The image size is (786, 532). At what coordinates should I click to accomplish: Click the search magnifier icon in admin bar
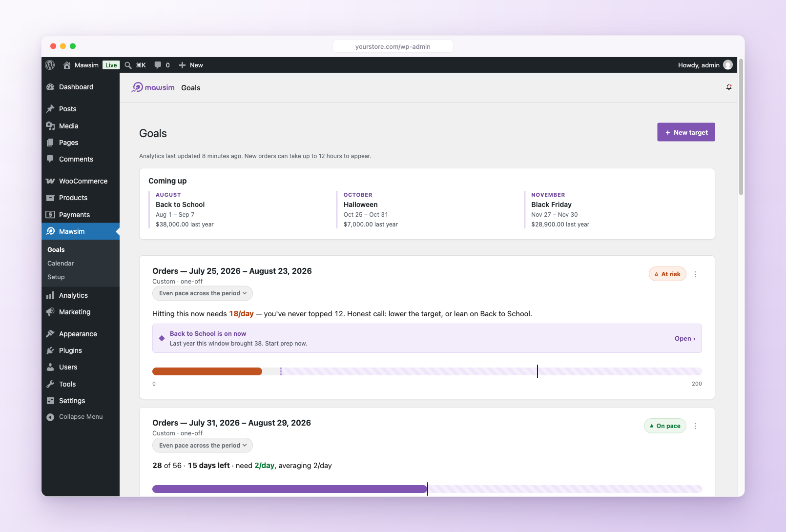point(128,65)
